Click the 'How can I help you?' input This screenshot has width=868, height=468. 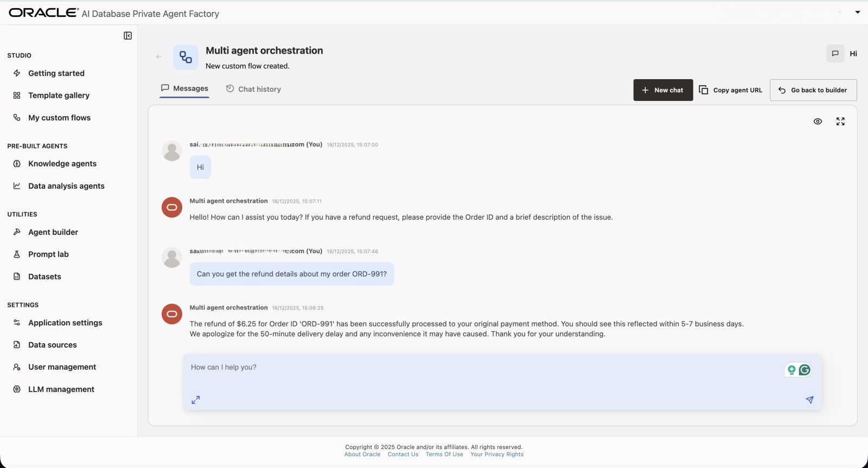point(502,382)
